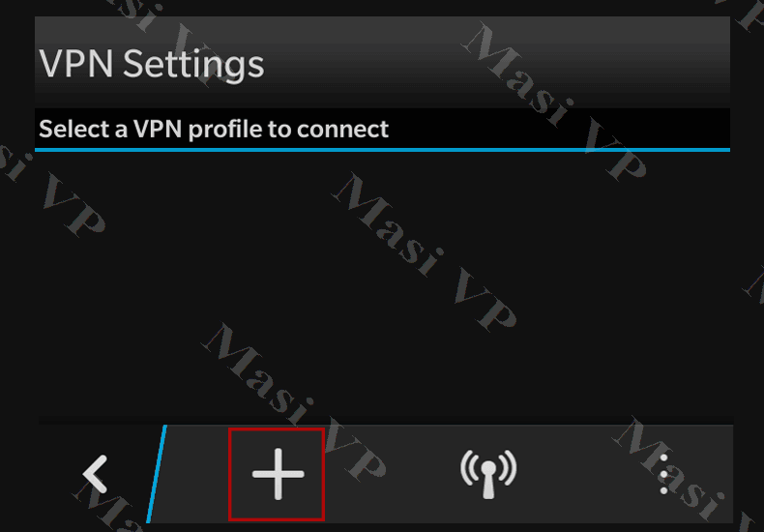Tap the plus icon to add VPN profile

click(x=278, y=474)
